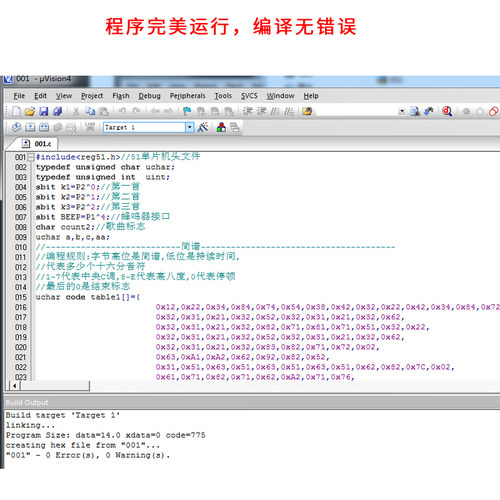Open the Peripherals menu
Image resolution: width=500 pixels, height=500 pixels.
coord(188,96)
